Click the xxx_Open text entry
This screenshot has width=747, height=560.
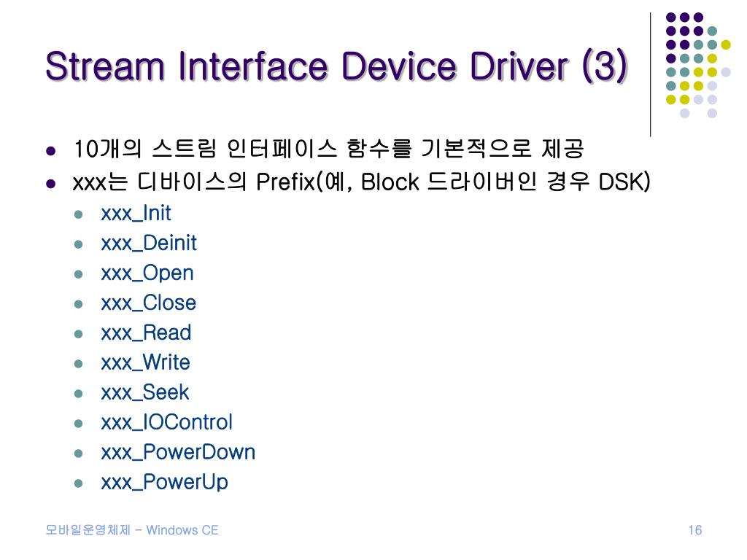tap(147, 273)
